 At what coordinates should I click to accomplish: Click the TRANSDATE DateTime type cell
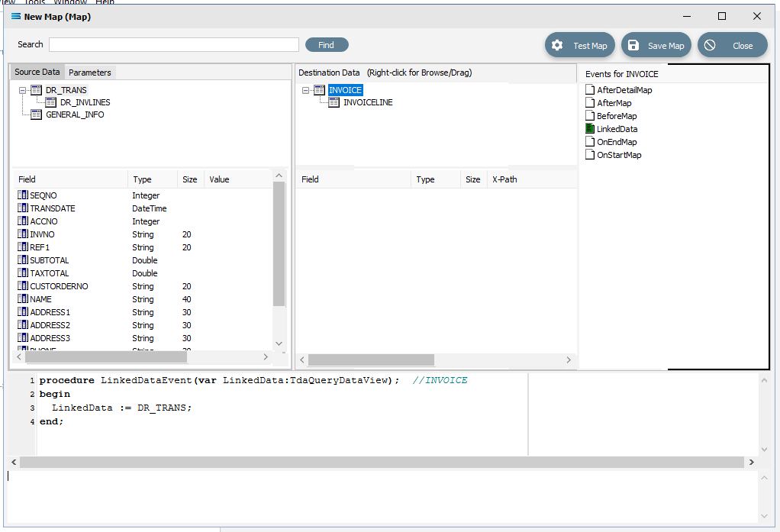coord(150,208)
